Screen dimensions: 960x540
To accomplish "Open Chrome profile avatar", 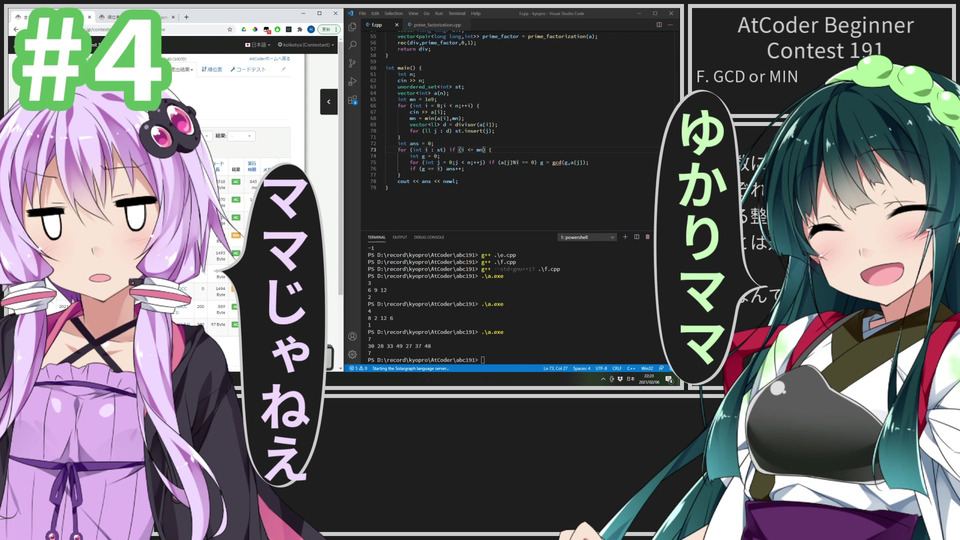I will point(311,29).
